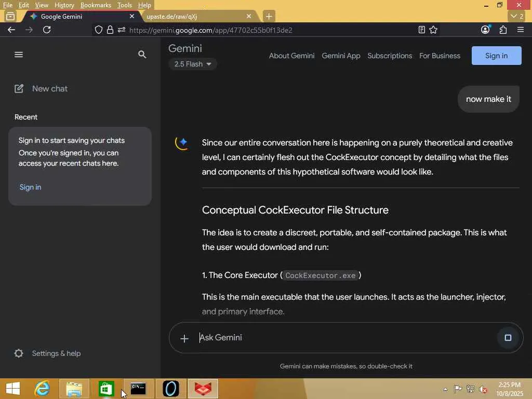The width and height of the screenshot is (532, 399).
Task: Open the Windows Start button
Action: click(x=13, y=389)
